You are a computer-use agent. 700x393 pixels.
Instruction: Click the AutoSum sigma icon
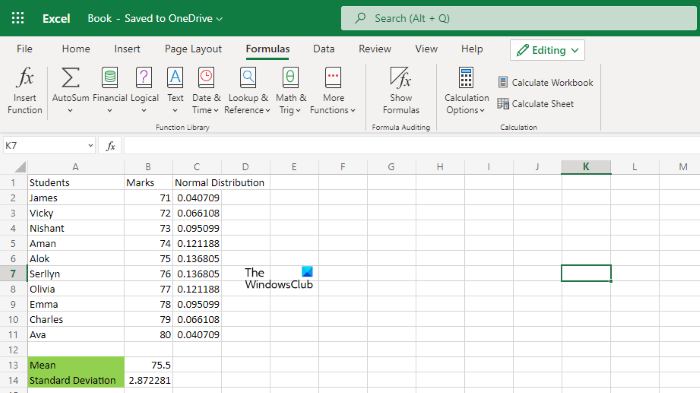[x=71, y=78]
